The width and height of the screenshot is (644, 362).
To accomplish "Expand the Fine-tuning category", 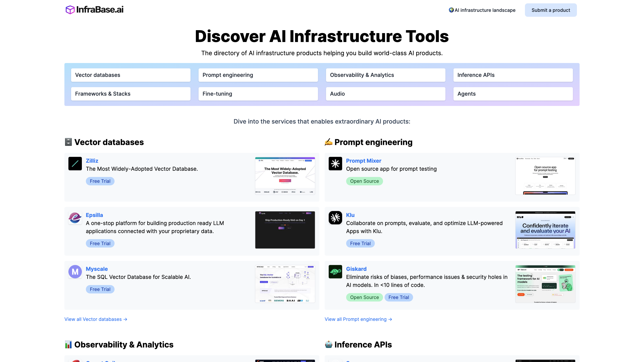I will coord(258,94).
